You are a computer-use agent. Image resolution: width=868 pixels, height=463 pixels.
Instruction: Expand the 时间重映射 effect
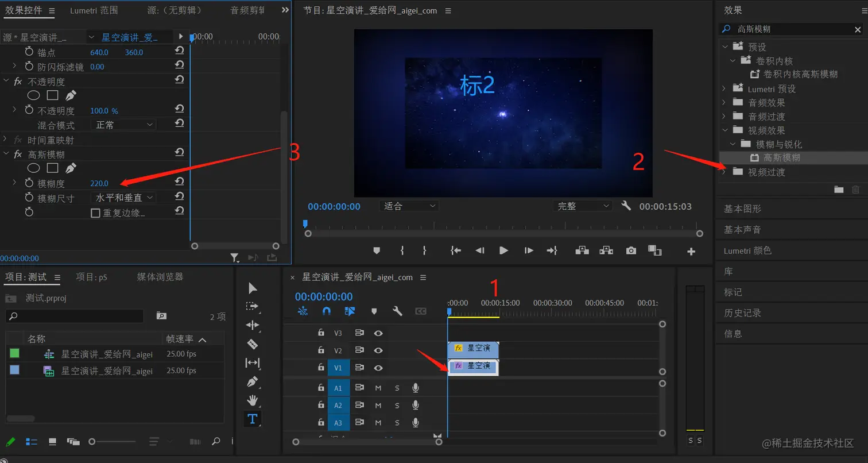(6, 140)
